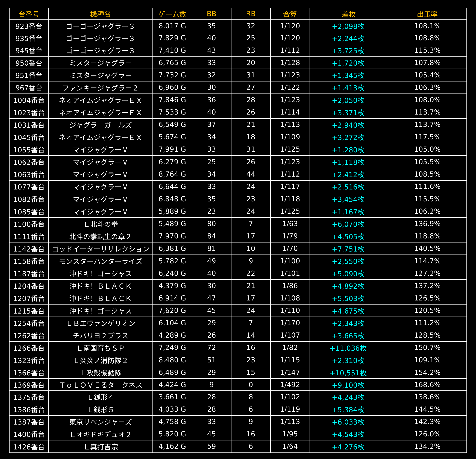The height and width of the screenshot is (459, 476).
Task: Select the 7,620 G game count
Action: tap(172, 311)
